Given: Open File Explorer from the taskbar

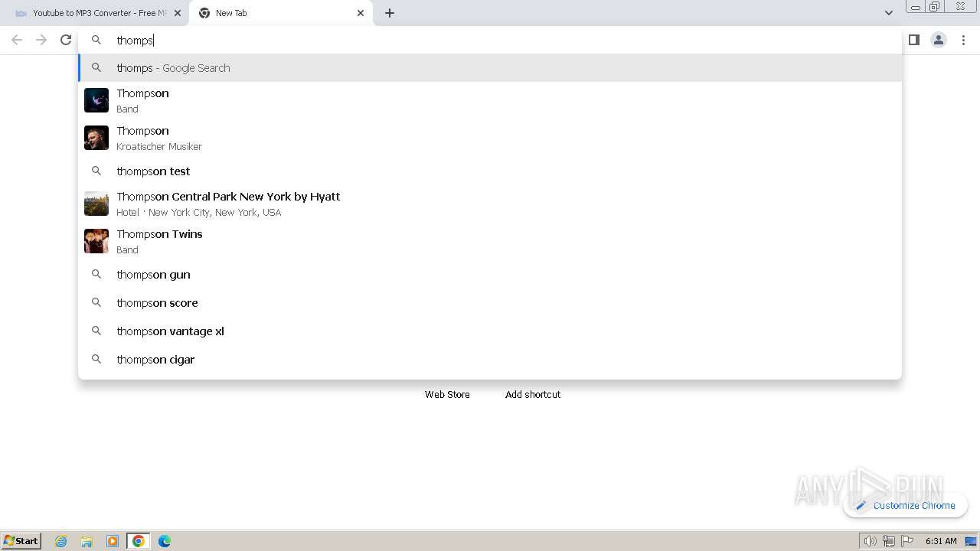Looking at the screenshot, I should [x=87, y=541].
